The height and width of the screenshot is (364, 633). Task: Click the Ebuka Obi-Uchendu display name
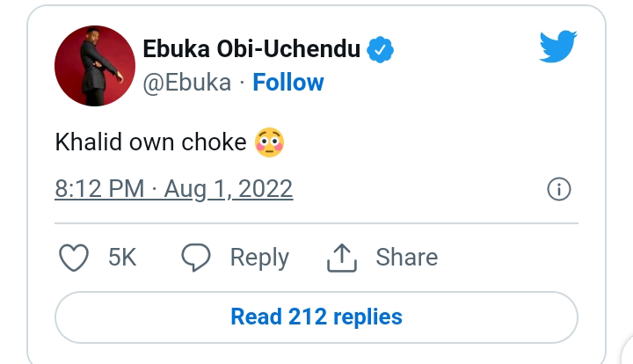point(251,50)
